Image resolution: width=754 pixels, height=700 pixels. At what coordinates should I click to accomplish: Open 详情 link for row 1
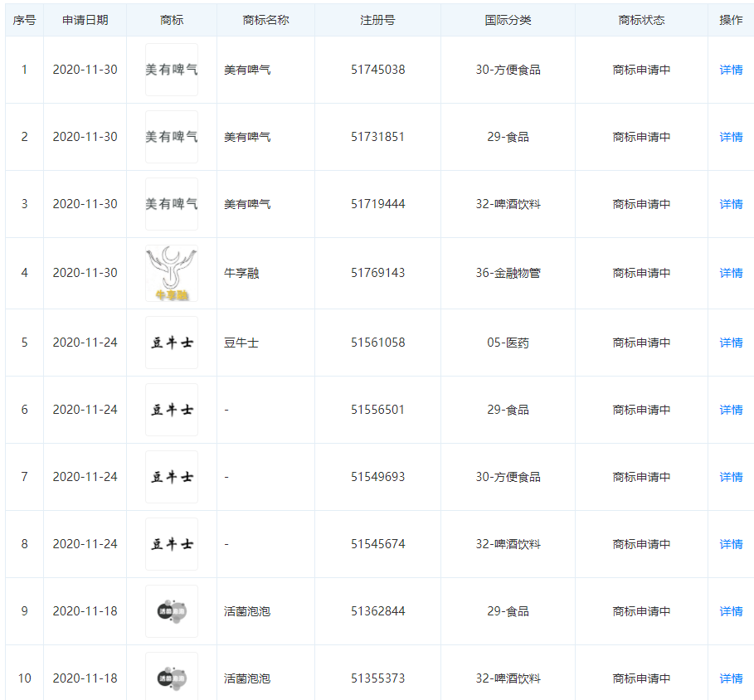click(730, 70)
